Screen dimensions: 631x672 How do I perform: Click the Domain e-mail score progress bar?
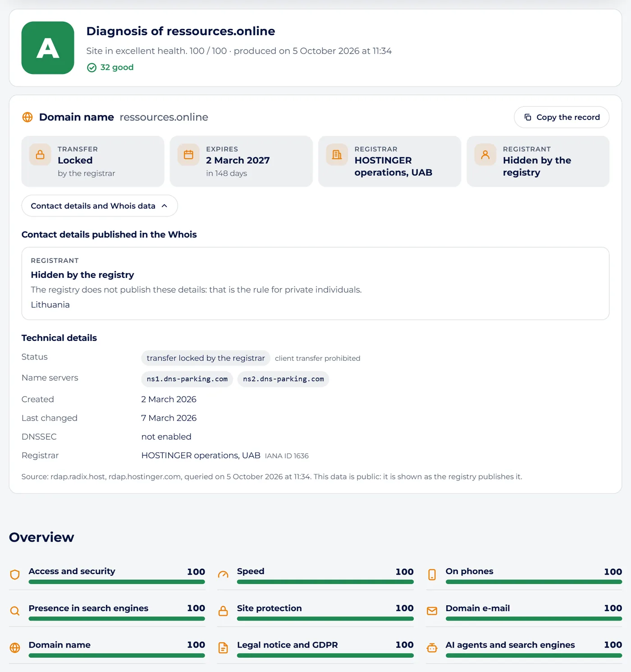[x=534, y=619]
